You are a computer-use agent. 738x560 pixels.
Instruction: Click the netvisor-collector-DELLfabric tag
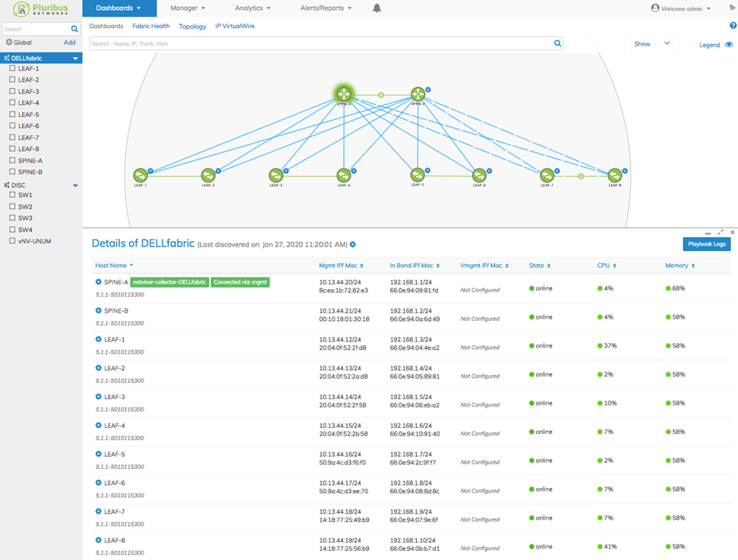[x=169, y=282]
